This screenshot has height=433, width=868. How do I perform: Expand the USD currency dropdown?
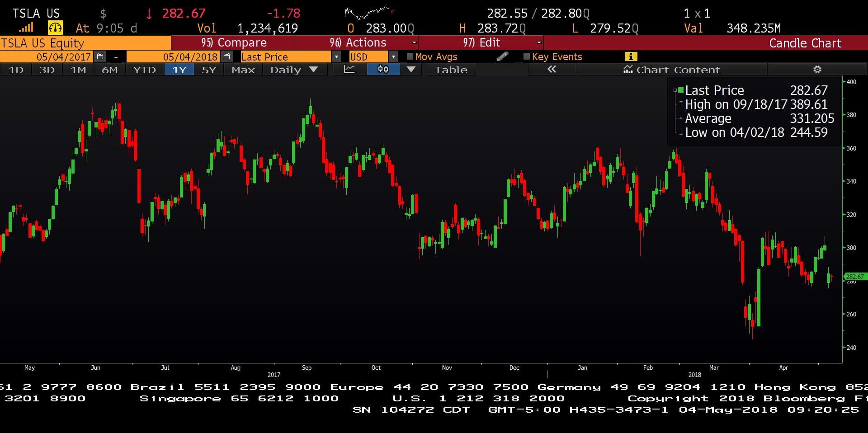393,57
